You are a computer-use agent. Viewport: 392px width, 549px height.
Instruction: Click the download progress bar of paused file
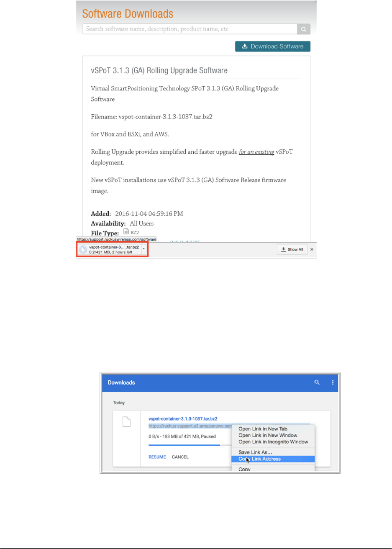[x=190, y=445]
